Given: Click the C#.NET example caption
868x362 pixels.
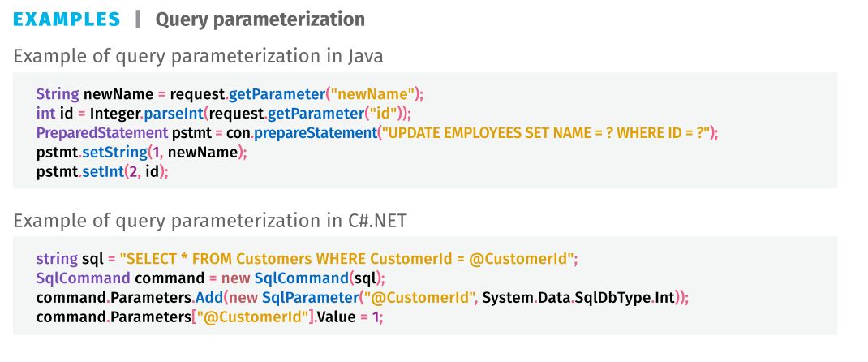Looking at the screenshot, I should point(216,221).
